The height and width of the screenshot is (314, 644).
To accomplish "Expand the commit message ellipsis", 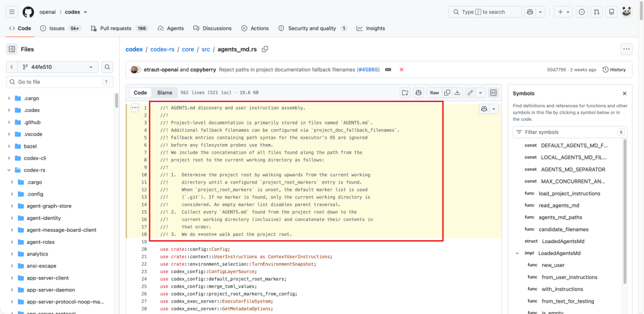I will 388,70.
